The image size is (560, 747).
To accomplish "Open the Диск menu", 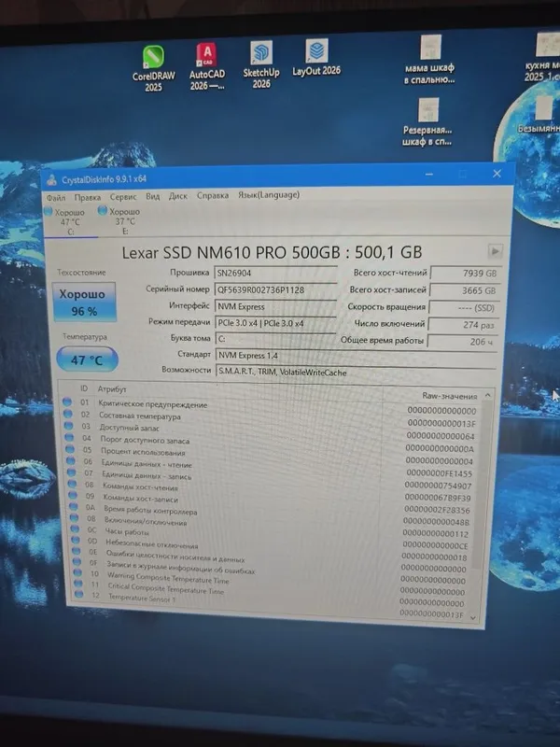I will 177,195.
